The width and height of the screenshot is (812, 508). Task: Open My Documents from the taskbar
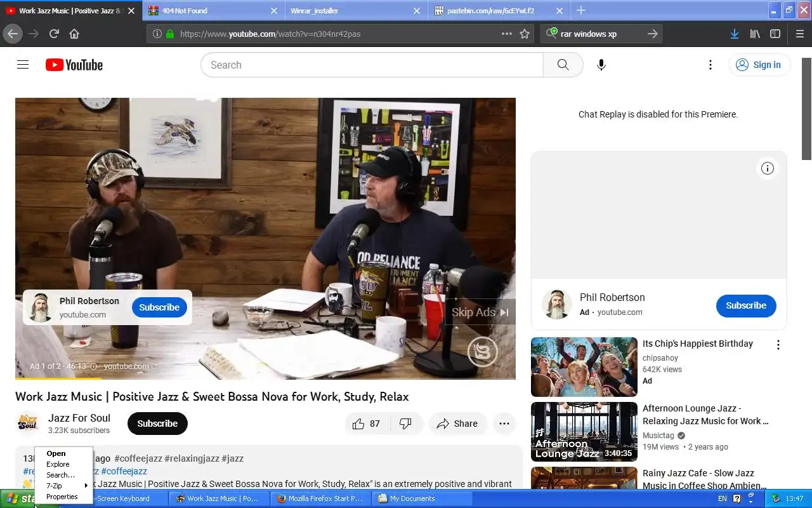click(x=422, y=498)
